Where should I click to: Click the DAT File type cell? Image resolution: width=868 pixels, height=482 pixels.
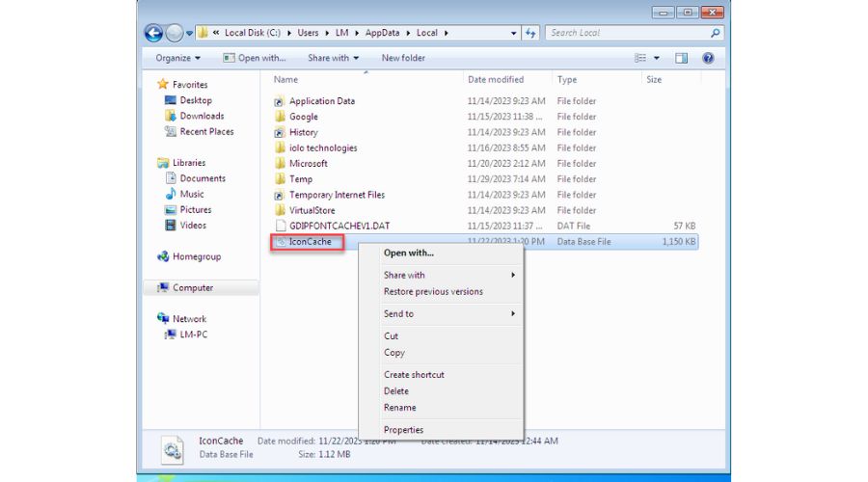click(x=574, y=226)
